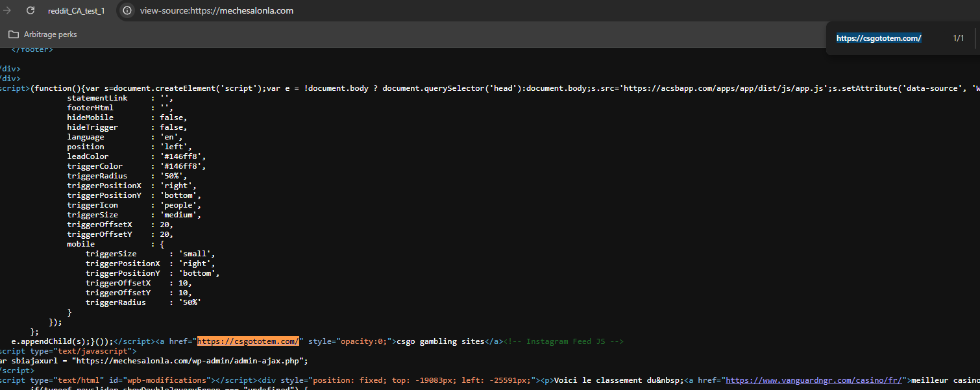The height and width of the screenshot is (390, 980).
Task: Click the triggerSize 'medium' line
Action: (x=134, y=215)
